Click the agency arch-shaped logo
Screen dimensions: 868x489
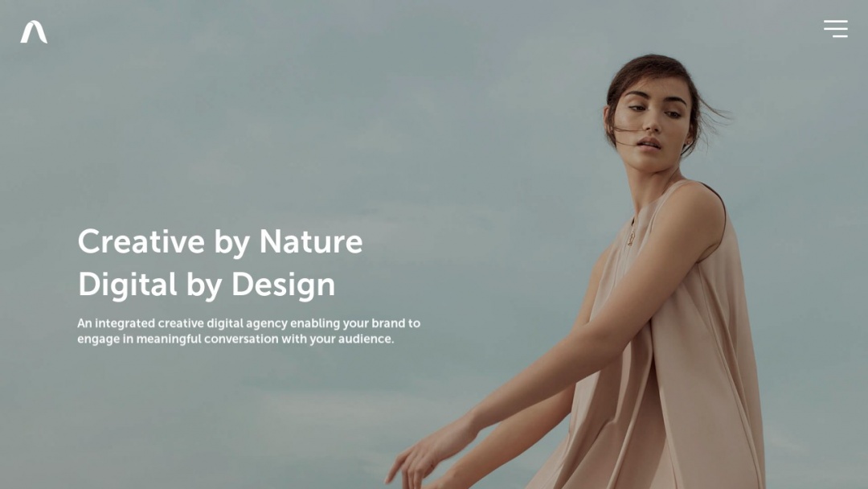(x=34, y=31)
